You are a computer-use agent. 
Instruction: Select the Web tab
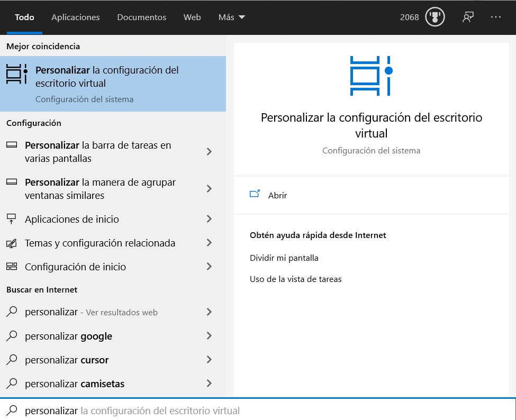coord(192,17)
